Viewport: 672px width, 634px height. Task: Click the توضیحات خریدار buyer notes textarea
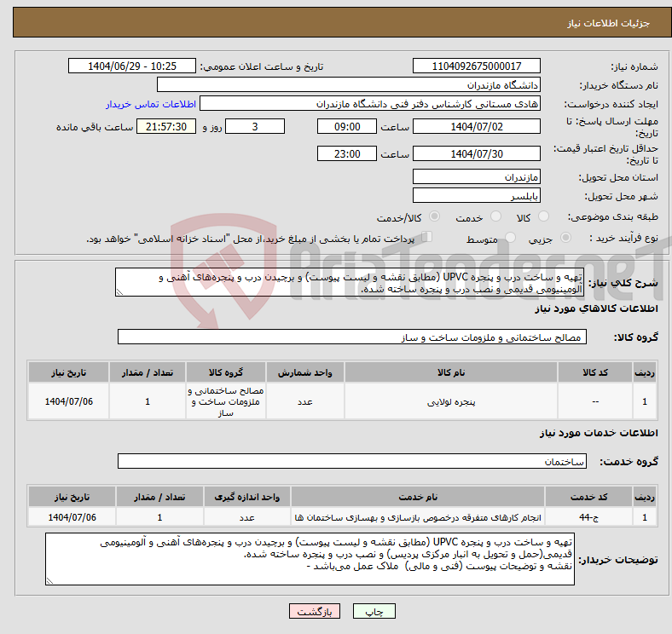tap(310, 559)
